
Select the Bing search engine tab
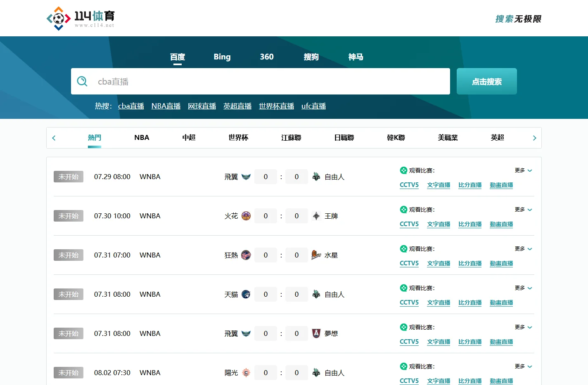tap(222, 57)
